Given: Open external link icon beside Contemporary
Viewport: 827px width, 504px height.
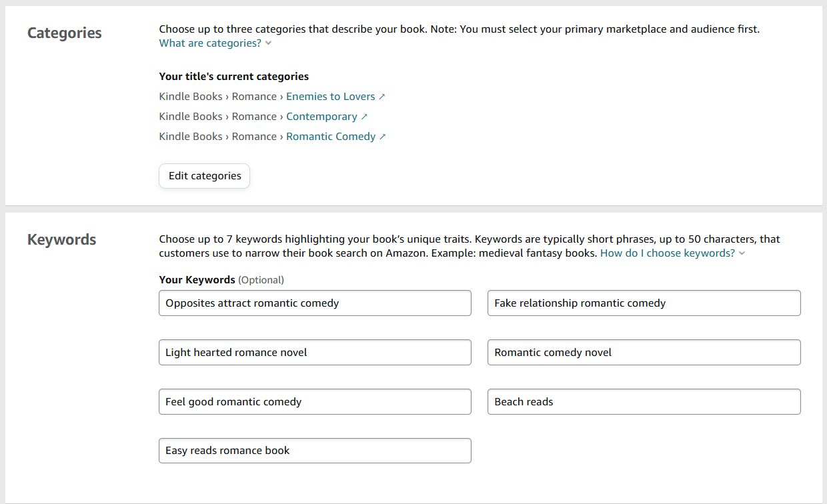Looking at the screenshot, I should tap(364, 117).
